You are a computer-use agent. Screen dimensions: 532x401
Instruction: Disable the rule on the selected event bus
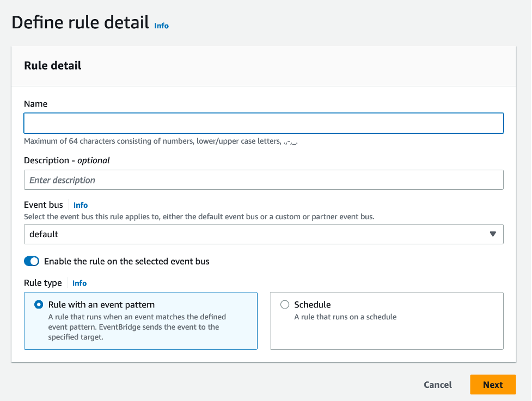click(x=32, y=261)
